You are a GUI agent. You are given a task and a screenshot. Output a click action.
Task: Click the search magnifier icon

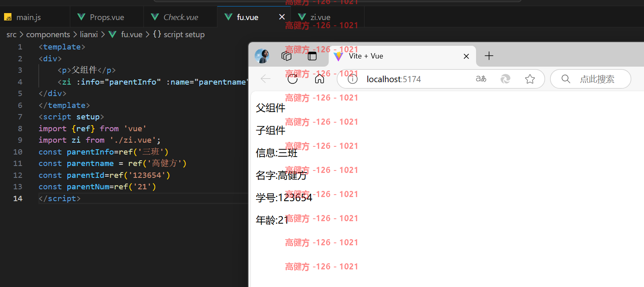[566, 78]
